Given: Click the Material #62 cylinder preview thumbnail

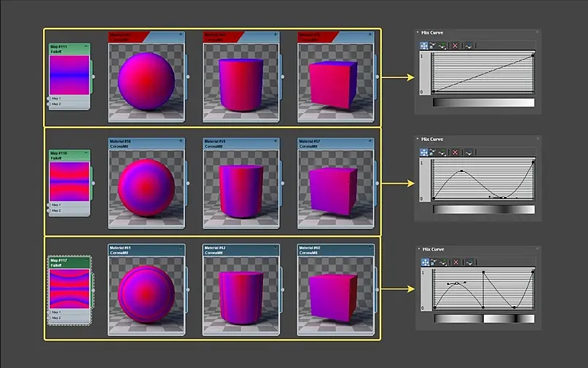Looking at the screenshot, I should click(x=241, y=295).
